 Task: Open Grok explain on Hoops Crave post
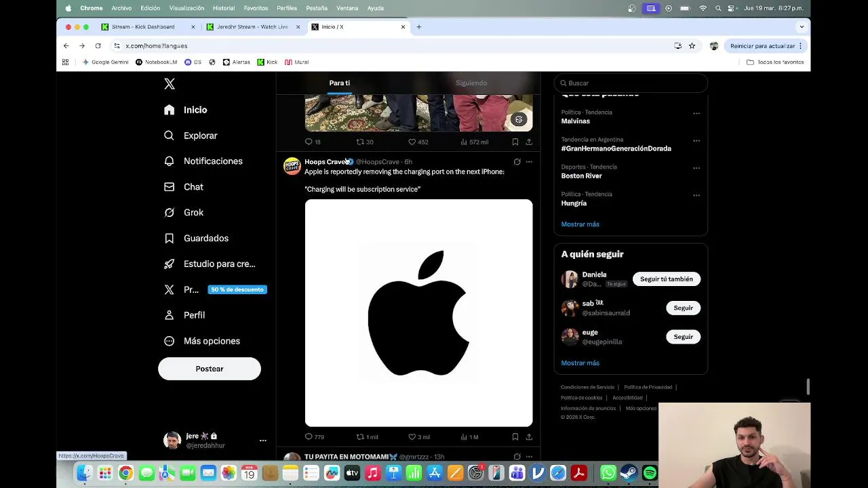(x=517, y=162)
